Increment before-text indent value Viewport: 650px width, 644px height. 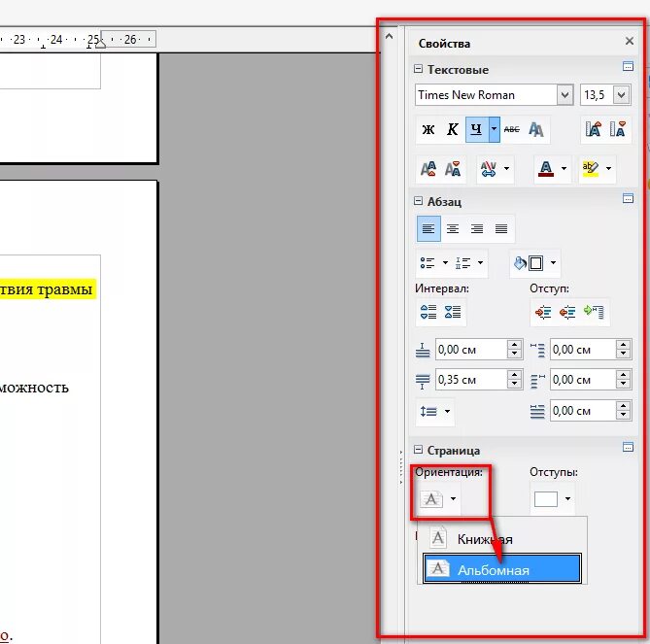pyautogui.click(x=624, y=345)
